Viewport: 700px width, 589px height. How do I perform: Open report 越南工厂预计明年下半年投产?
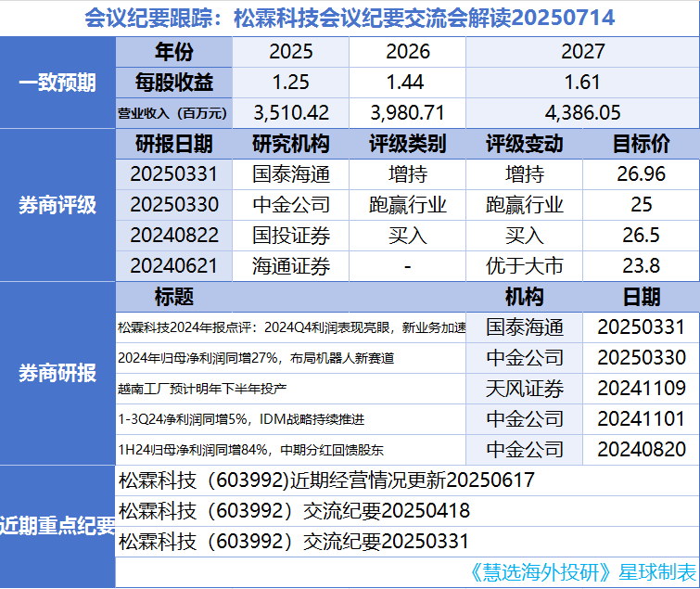coord(290,389)
